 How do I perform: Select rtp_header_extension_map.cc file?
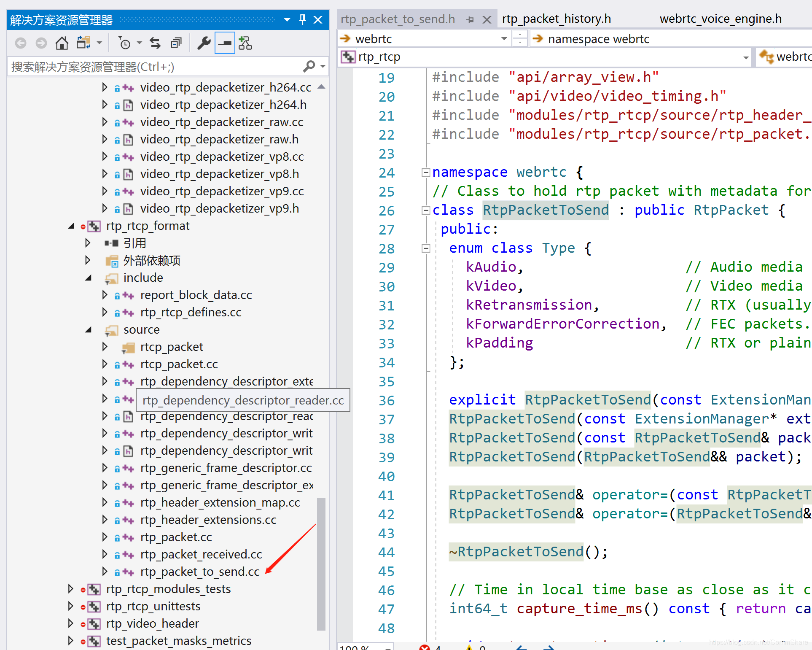coord(220,502)
